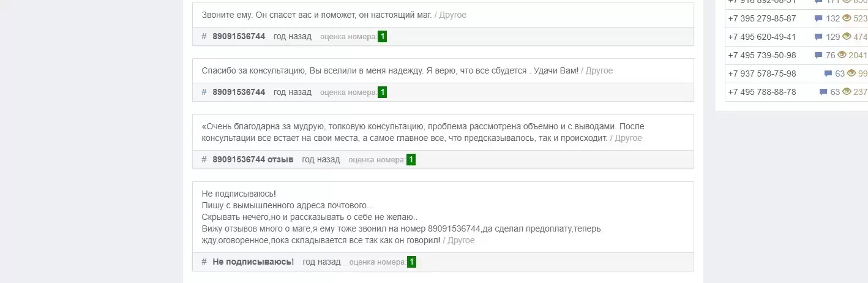The height and width of the screenshot is (283, 868).
Task: Click review text 'Спасибо за консультацию, Вы вселили'
Action: tap(390, 70)
